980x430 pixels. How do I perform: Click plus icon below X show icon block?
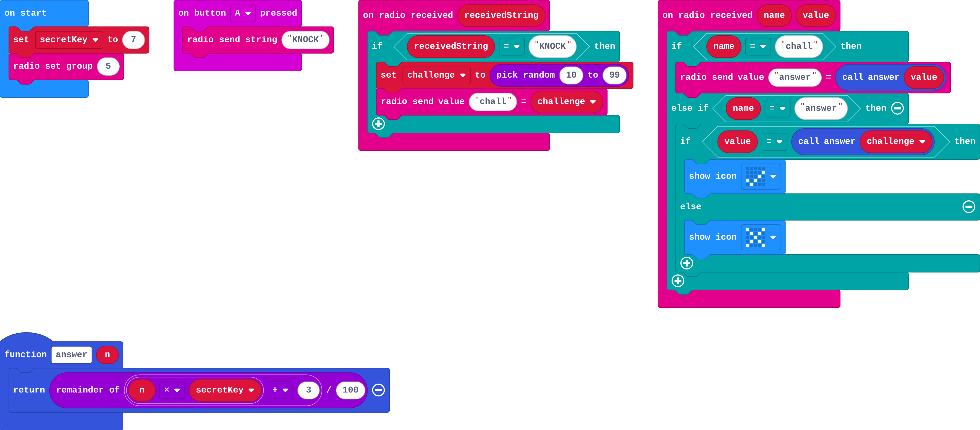coord(687,263)
